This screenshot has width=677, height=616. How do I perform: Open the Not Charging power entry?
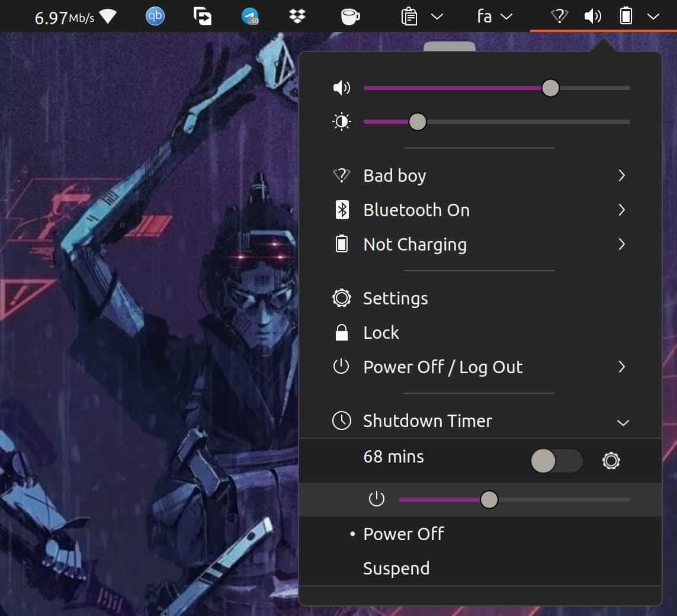pos(480,244)
